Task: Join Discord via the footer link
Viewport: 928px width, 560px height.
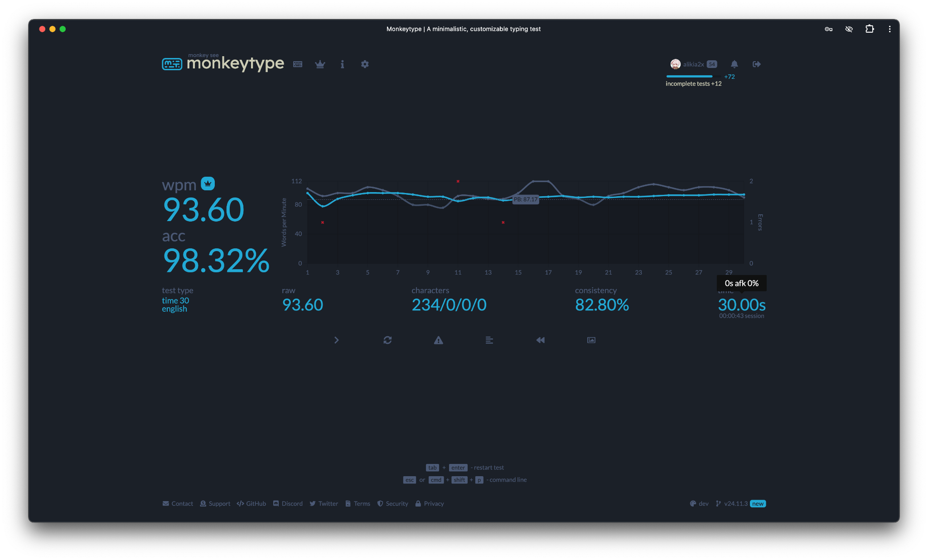Action: pyautogui.click(x=288, y=503)
